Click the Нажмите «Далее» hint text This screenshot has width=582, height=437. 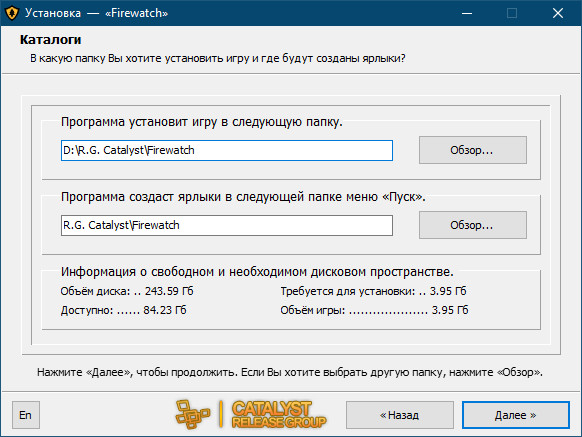tap(290, 372)
